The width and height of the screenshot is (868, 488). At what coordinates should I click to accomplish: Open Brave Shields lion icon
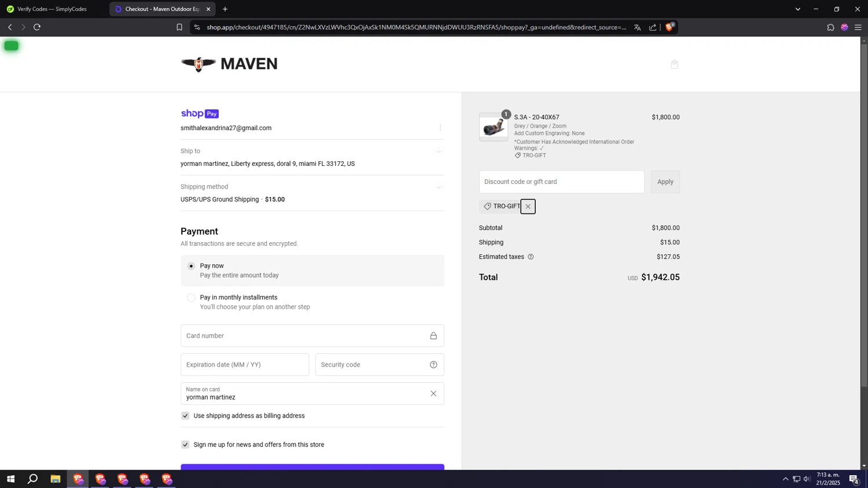pos(670,27)
